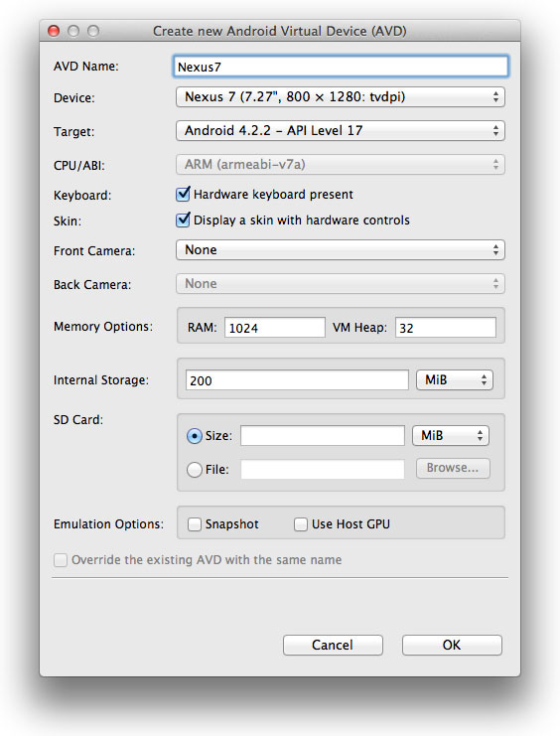Uncheck Hardware keyboard present
Screen dimensions: 560x736
point(183,194)
